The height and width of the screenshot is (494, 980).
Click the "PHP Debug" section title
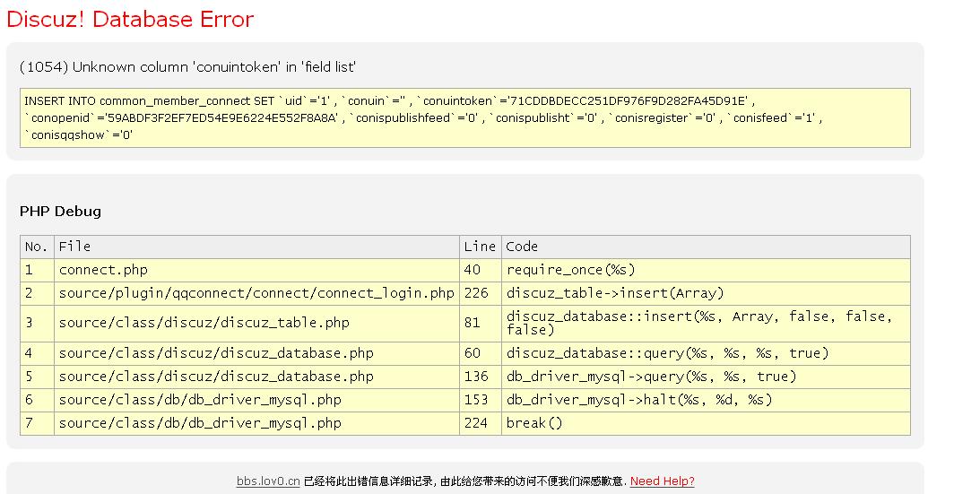(60, 212)
